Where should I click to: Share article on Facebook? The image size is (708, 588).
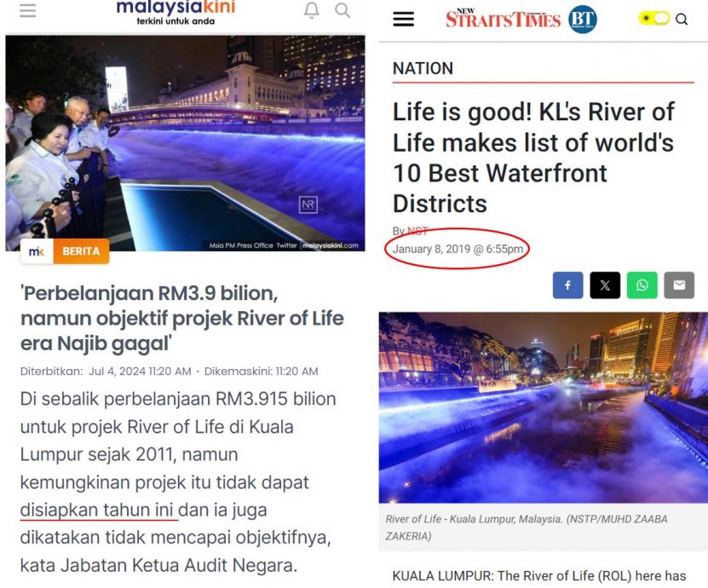click(567, 285)
